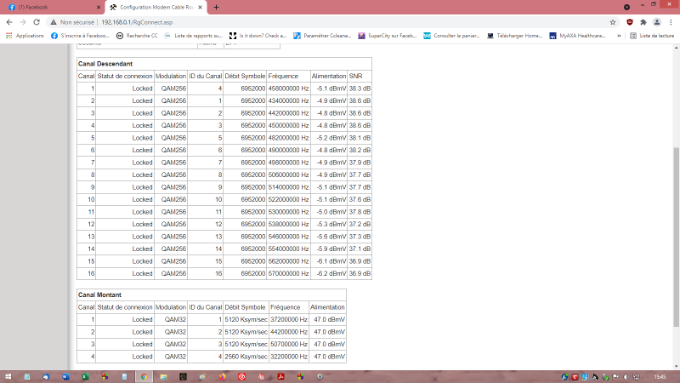The height and width of the screenshot is (383, 680).
Task: Open the MyAXA Healthcare bookmark
Action: pos(578,36)
